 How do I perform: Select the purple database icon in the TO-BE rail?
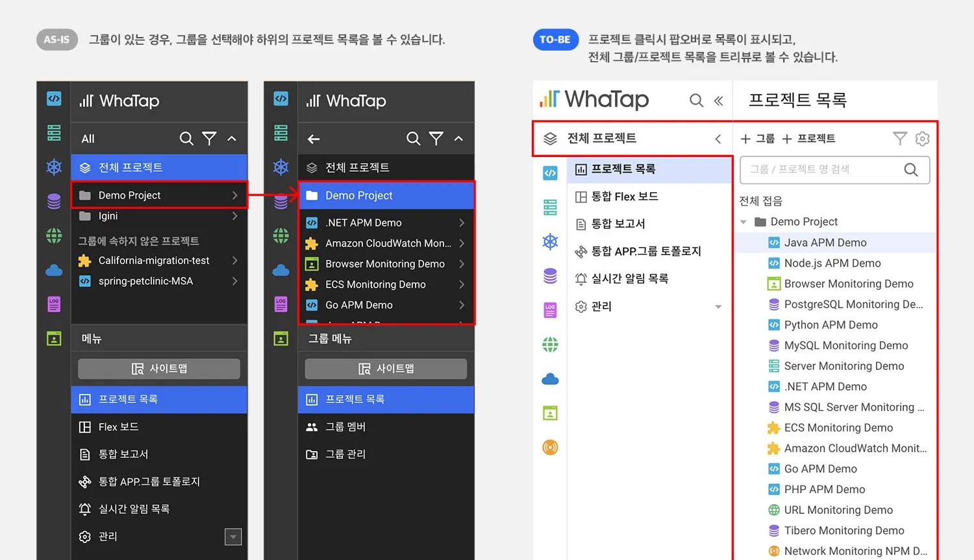(550, 276)
